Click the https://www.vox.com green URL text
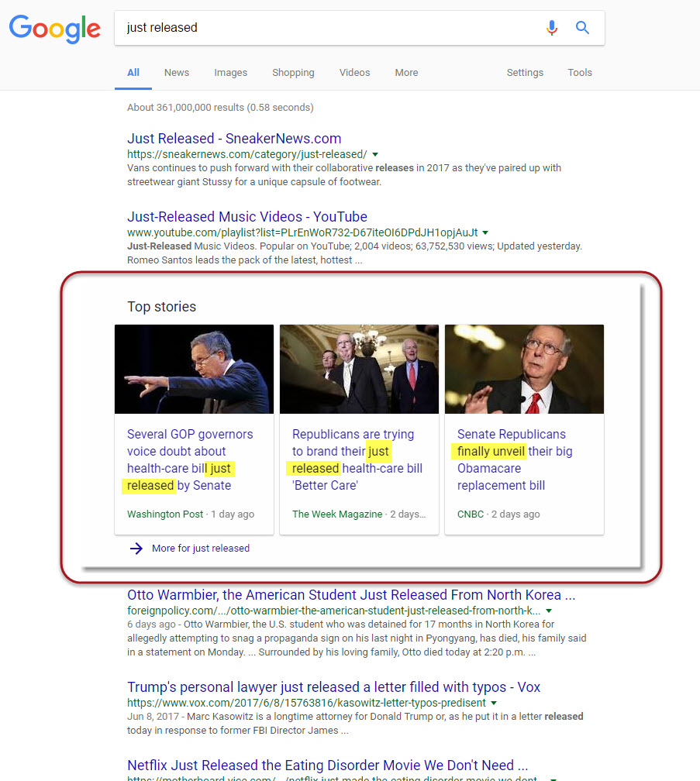 point(306,703)
